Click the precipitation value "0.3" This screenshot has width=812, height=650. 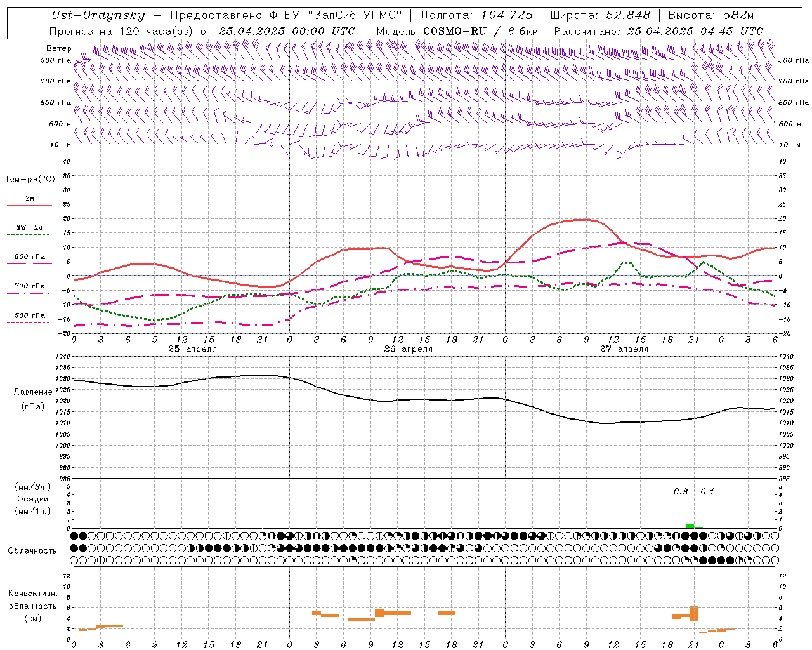[x=681, y=492]
